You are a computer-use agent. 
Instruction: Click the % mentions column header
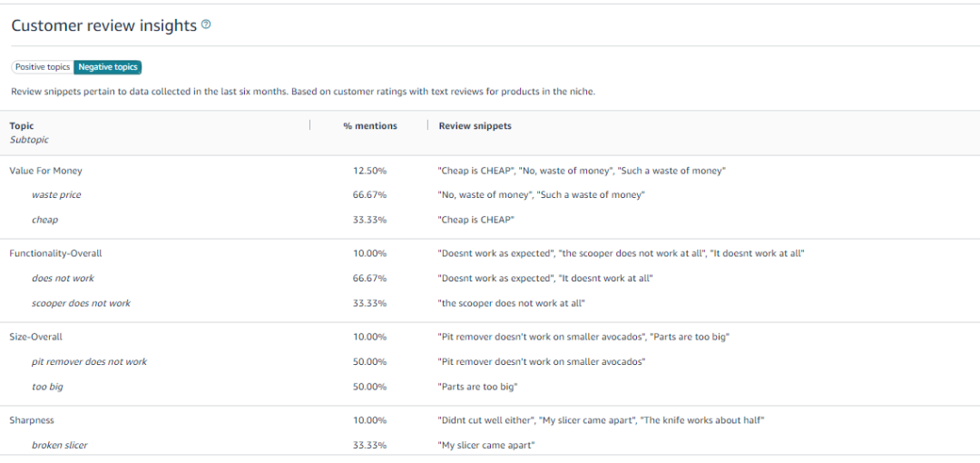(x=369, y=126)
